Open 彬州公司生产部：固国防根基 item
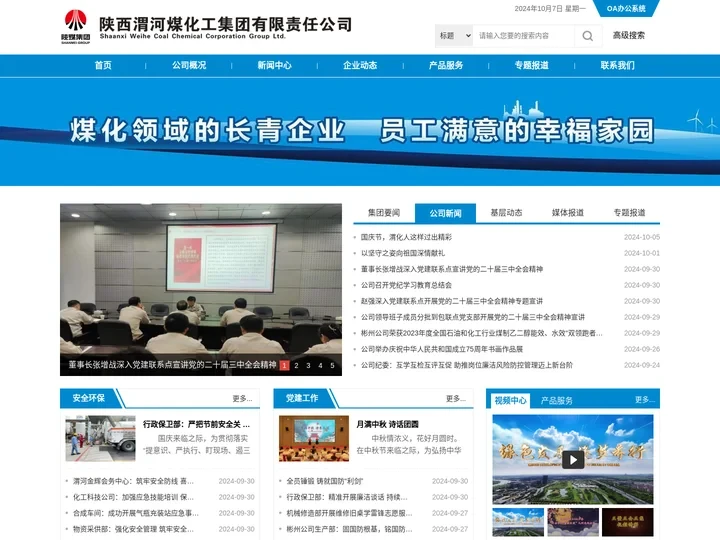Image resolution: width=720 pixels, height=540 pixels. (x=349, y=529)
